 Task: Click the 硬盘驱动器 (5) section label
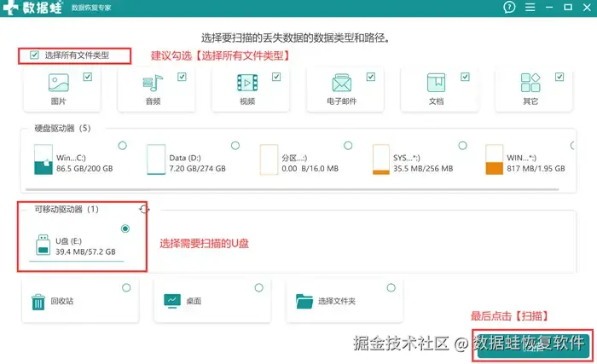click(x=62, y=129)
